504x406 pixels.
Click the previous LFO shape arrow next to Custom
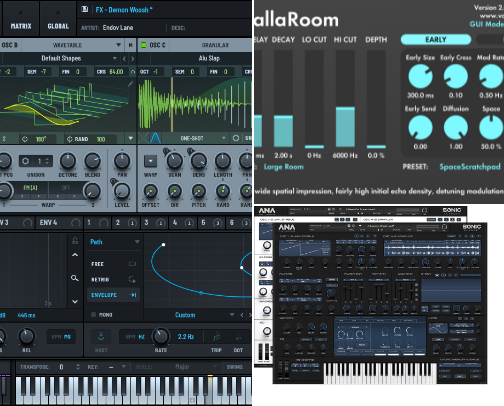click(242, 315)
